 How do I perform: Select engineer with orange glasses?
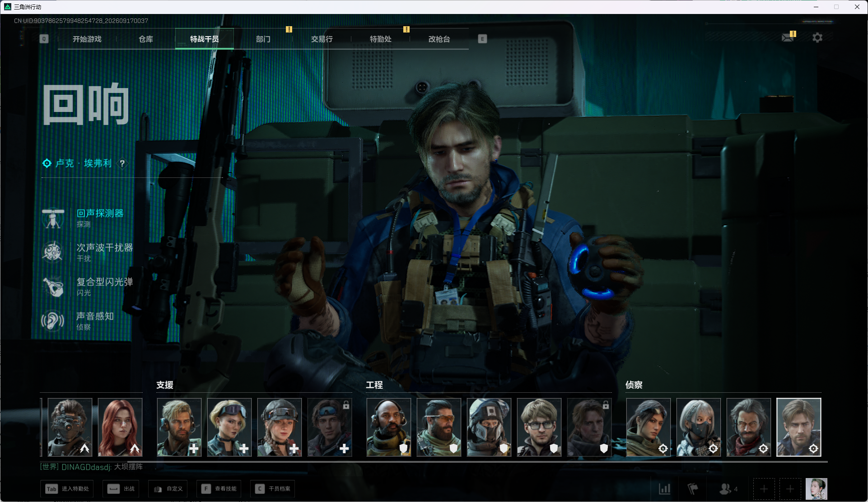pos(439,427)
